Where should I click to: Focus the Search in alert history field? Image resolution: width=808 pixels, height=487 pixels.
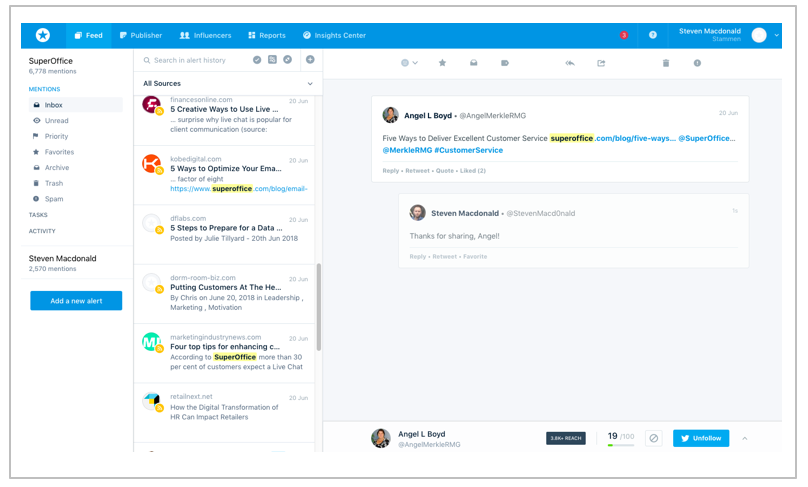pyautogui.click(x=190, y=60)
